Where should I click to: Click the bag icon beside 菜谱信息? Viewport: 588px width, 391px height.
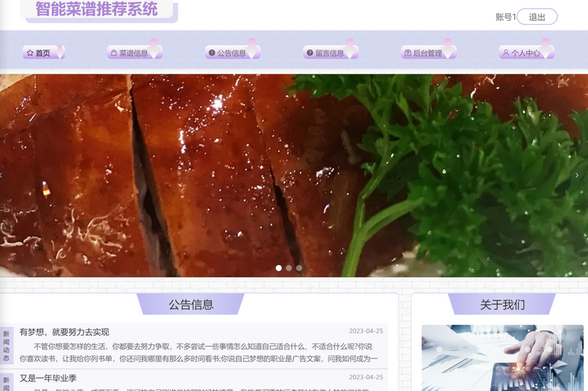tap(114, 53)
